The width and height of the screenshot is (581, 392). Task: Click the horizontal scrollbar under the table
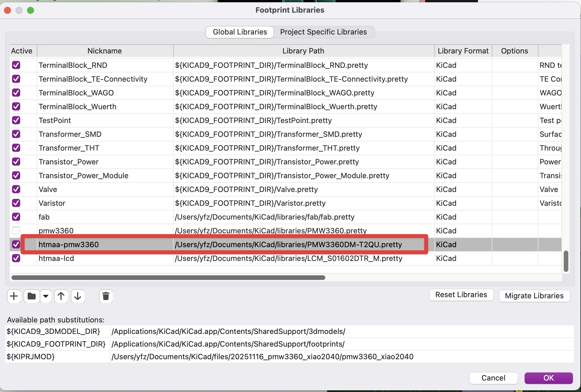pyautogui.click(x=168, y=278)
